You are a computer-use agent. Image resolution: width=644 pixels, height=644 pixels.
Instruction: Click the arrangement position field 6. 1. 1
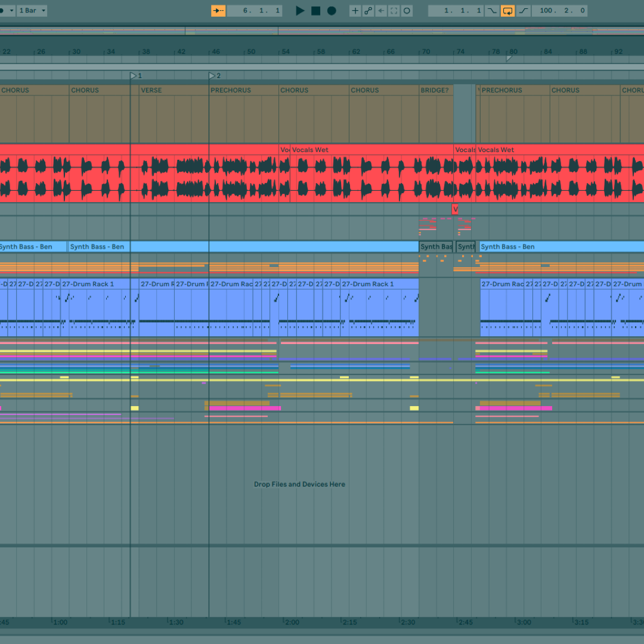[254, 11]
